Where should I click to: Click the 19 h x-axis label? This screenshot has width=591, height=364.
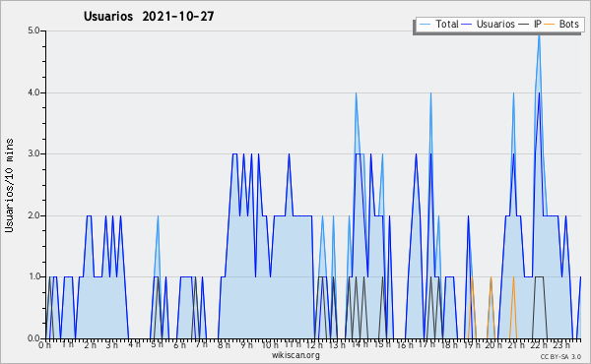pyautogui.click(x=471, y=345)
